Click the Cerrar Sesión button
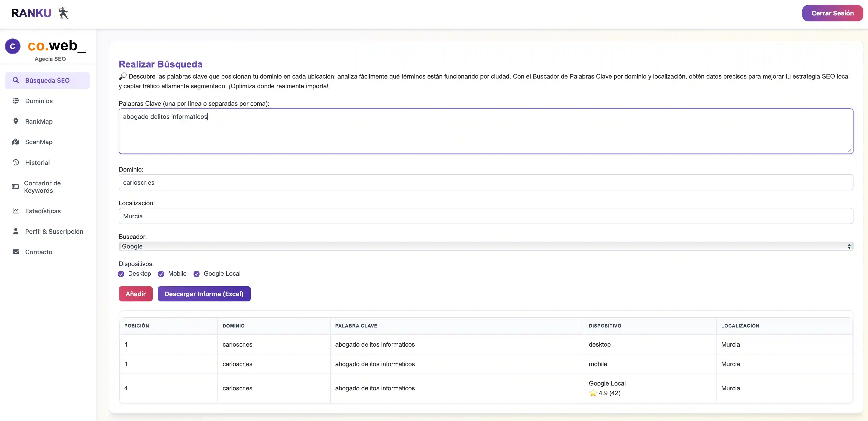Screen dimensions: 868x421 click(x=832, y=13)
